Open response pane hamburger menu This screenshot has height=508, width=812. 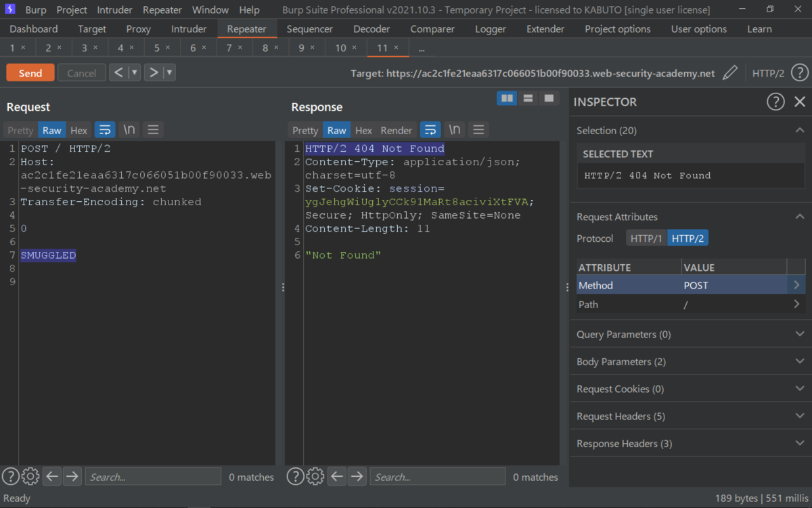pos(479,130)
